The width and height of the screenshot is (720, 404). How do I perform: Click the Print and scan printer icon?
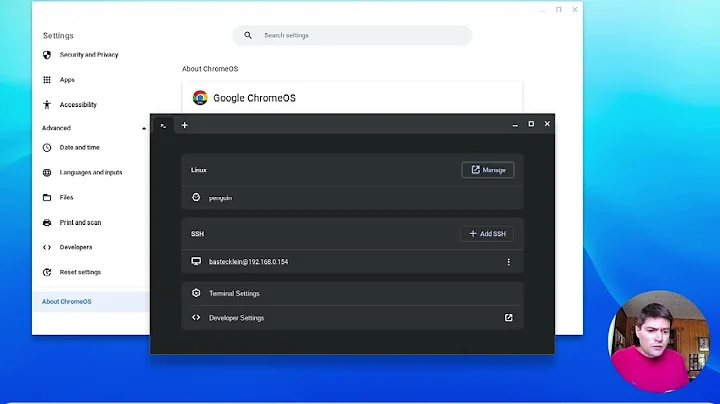47,223
